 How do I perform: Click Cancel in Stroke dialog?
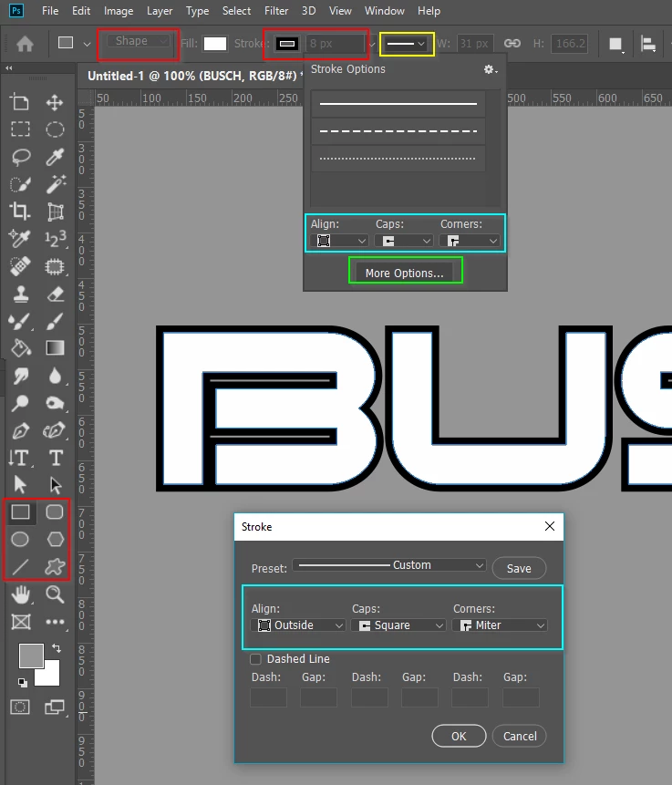(x=520, y=736)
